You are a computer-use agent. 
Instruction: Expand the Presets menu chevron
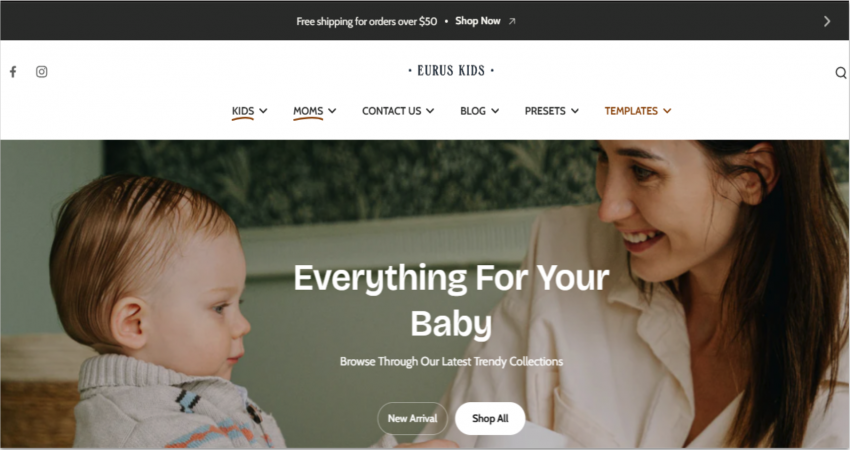point(575,111)
